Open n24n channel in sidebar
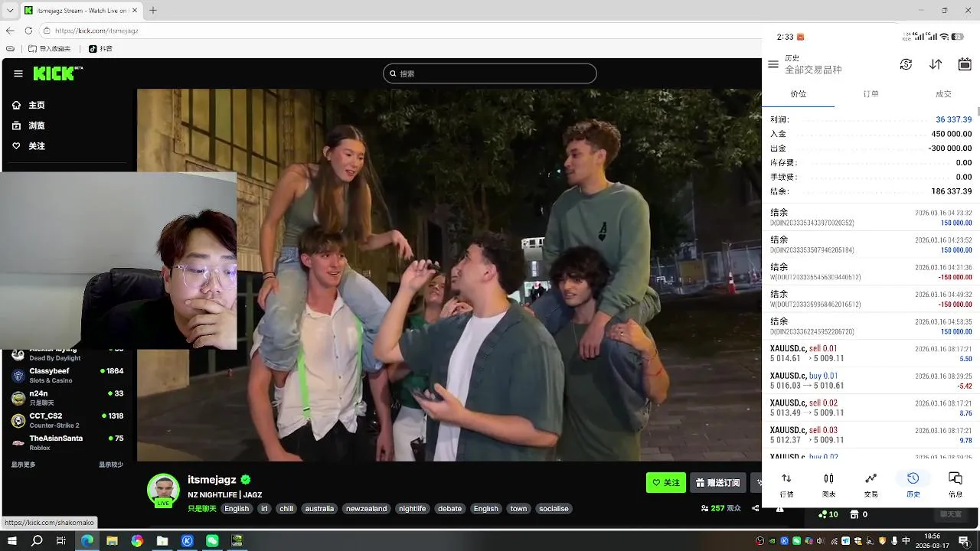Image resolution: width=980 pixels, height=551 pixels. tap(67, 397)
